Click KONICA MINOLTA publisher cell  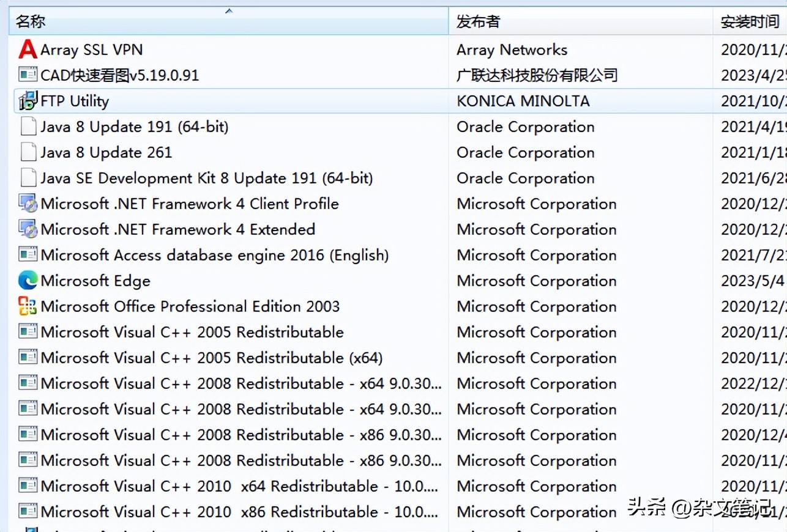pyautogui.click(x=523, y=101)
